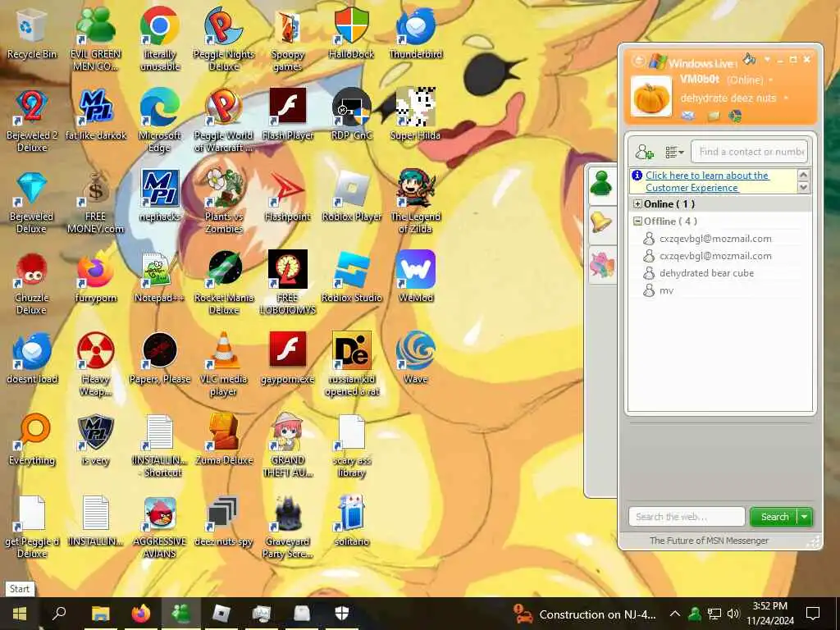The height and width of the screenshot is (630, 840).
Task: Click the green Search button
Action: [774, 517]
